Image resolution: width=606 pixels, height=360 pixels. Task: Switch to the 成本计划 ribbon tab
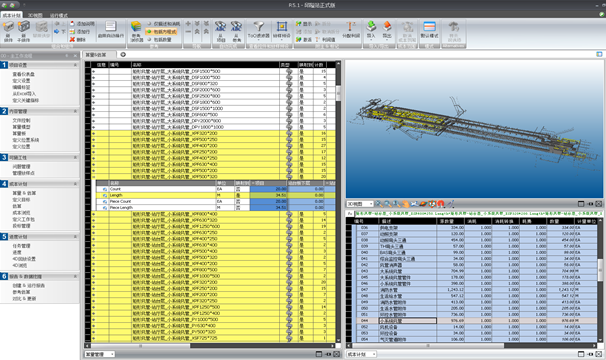11,15
